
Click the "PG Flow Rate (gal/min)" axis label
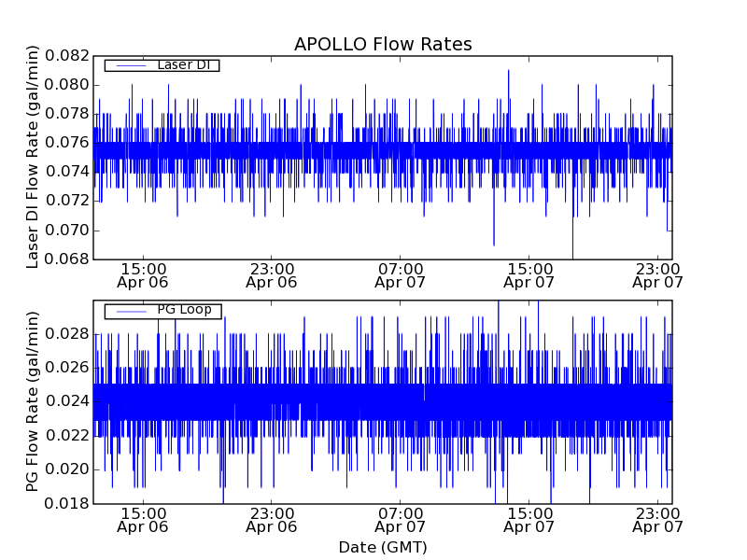(x=32, y=401)
